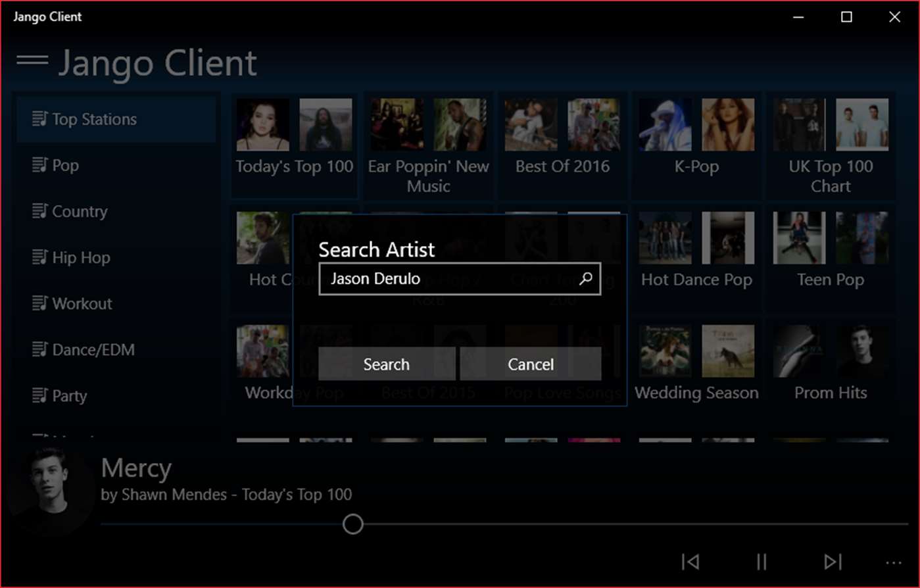Click 'by Shawn Mendes - Today's Top 100' text
Viewport: 920px width, 588px height.
(x=226, y=495)
